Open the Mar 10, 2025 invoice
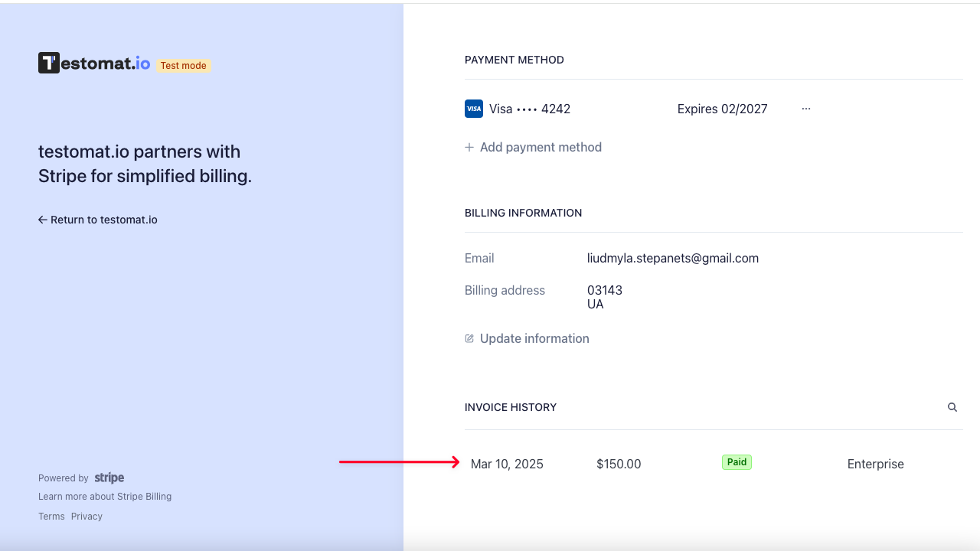980x551 pixels. coord(507,464)
